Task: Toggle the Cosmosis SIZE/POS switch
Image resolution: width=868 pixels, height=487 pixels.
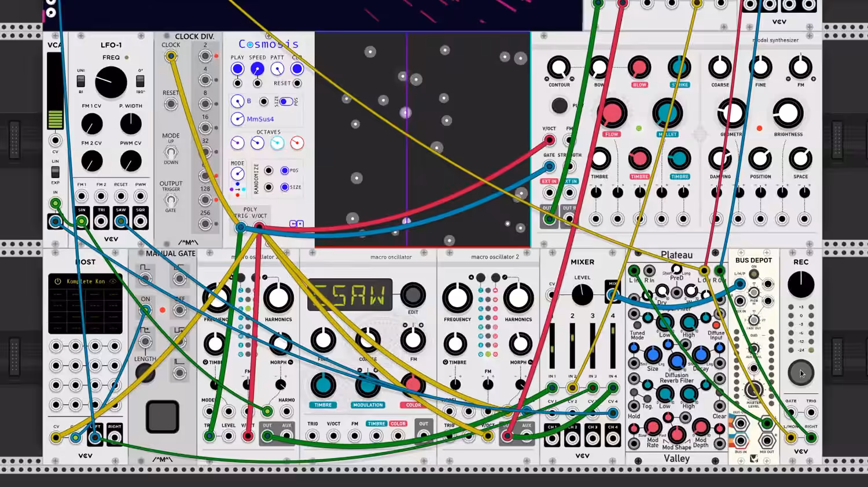Action: pos(286,102)
